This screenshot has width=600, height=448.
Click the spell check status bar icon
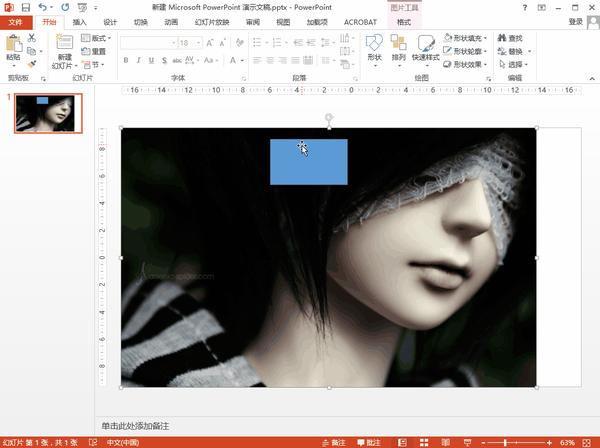pyautogui.click(x=93, y=443)
